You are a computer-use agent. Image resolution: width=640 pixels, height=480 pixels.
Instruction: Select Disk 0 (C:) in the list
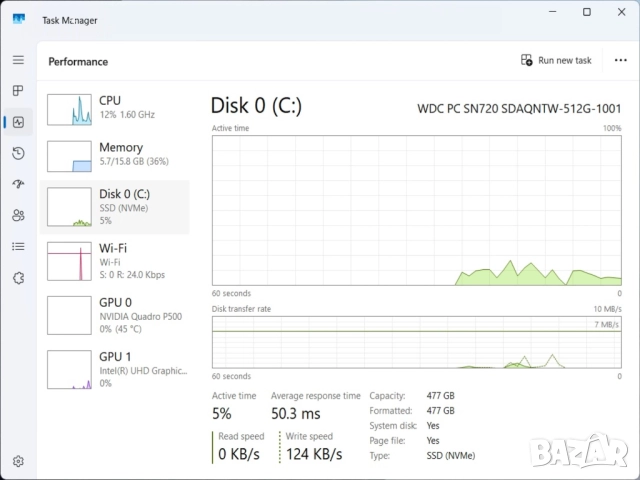(x=115, y=206)
